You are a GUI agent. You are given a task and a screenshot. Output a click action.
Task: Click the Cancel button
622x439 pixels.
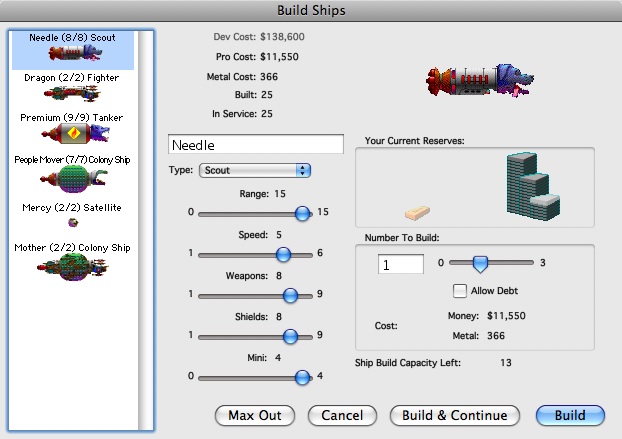click(341, 415)
